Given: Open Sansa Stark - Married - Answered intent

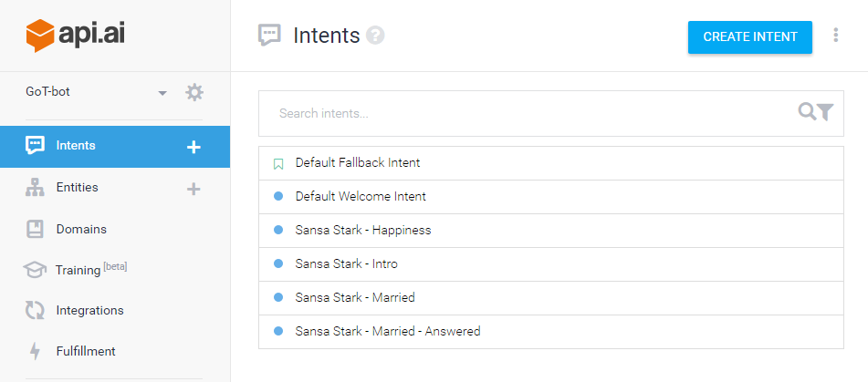Looking at the screenshot, I should (x=388, y=332).
